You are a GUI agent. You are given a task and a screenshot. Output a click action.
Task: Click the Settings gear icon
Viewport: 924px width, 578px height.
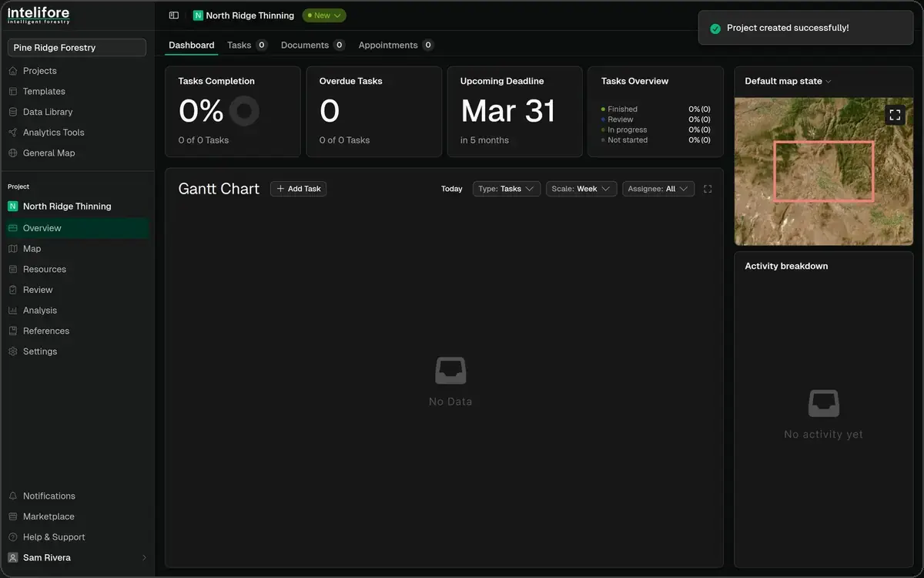click(13, 351)
